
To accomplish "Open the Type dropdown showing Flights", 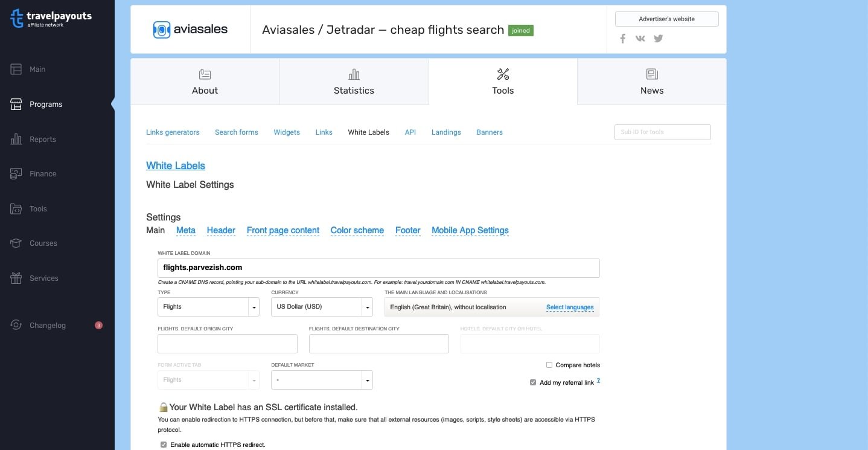I will (208, 307).
